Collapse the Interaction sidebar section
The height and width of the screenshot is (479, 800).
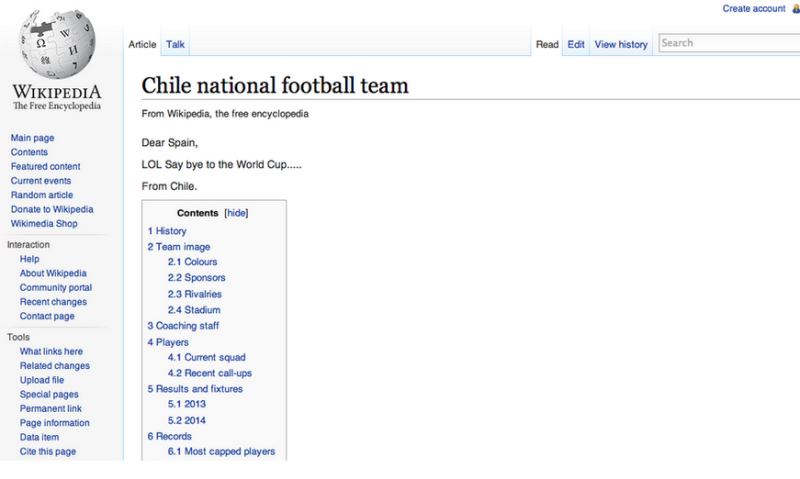tap(28, 244)
